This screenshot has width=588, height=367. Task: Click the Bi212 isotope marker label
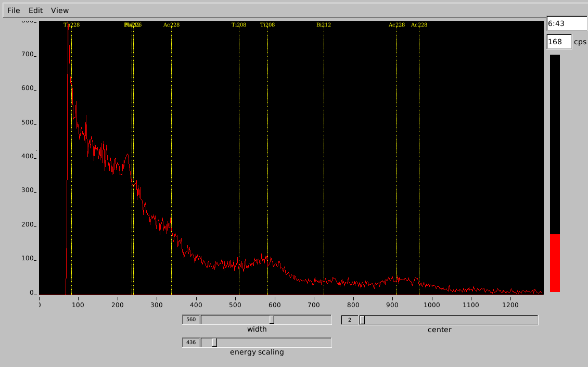pyautogui.click(x=324, y=24)
